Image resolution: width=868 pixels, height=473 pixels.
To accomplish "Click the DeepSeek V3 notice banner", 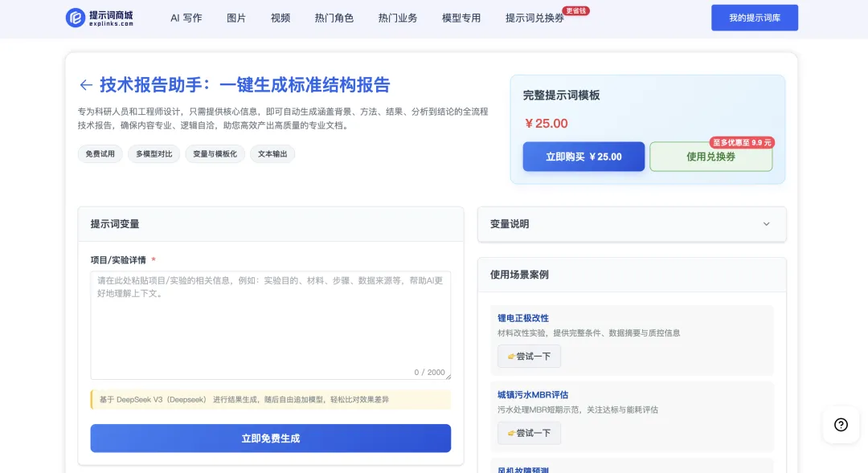I will tap(271, 399).
